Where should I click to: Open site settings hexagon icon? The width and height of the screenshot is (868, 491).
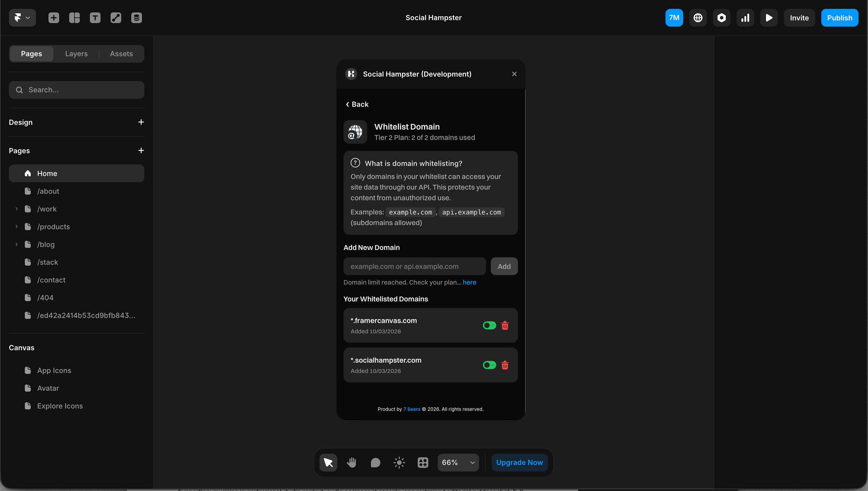click(721, 17)
